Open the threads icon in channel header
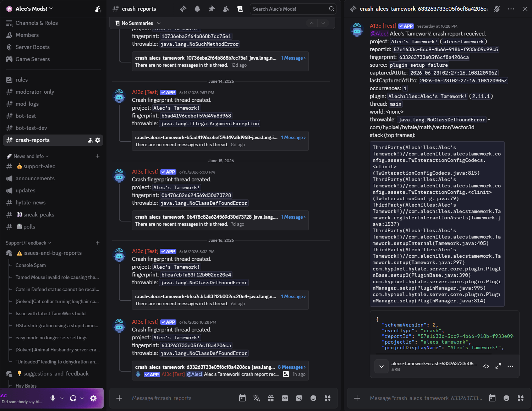The height and width of the screenshot is (411, 532). pyautogui.click(x=183, y=9)
